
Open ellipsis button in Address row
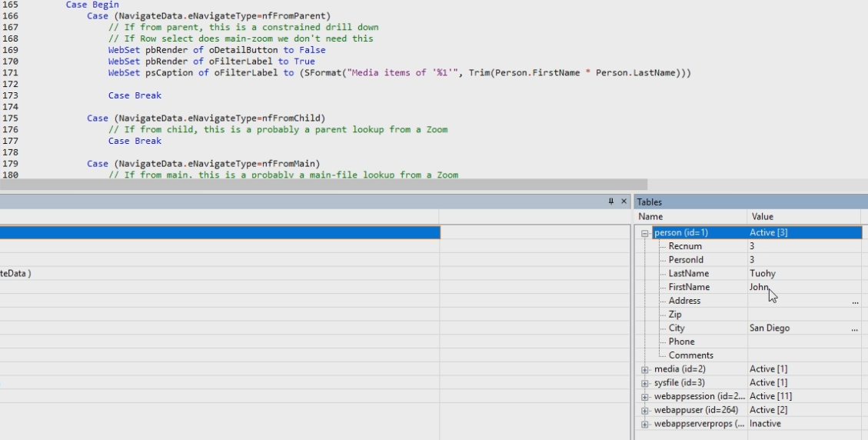[855, 302]
